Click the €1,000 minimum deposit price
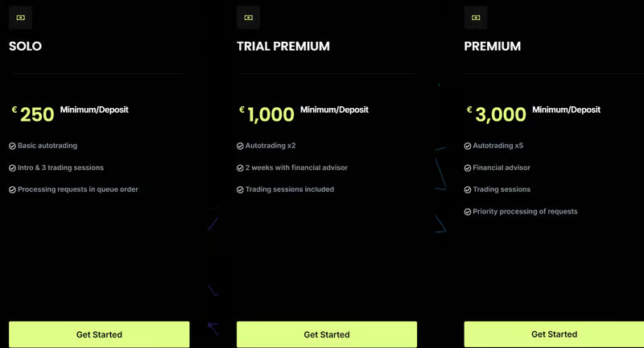 point(270,114)
